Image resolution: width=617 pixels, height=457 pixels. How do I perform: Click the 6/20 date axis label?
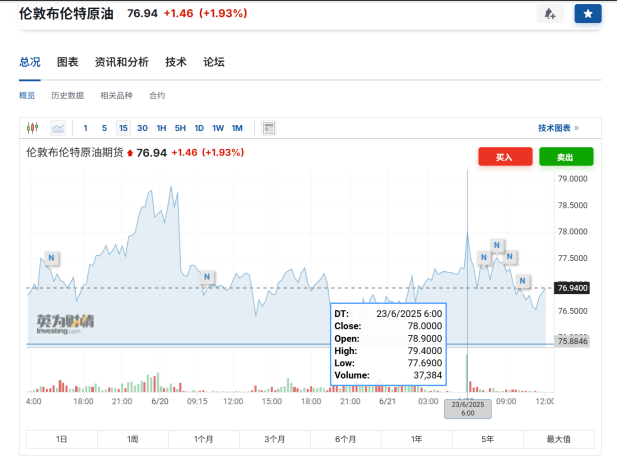pos(160,401)
